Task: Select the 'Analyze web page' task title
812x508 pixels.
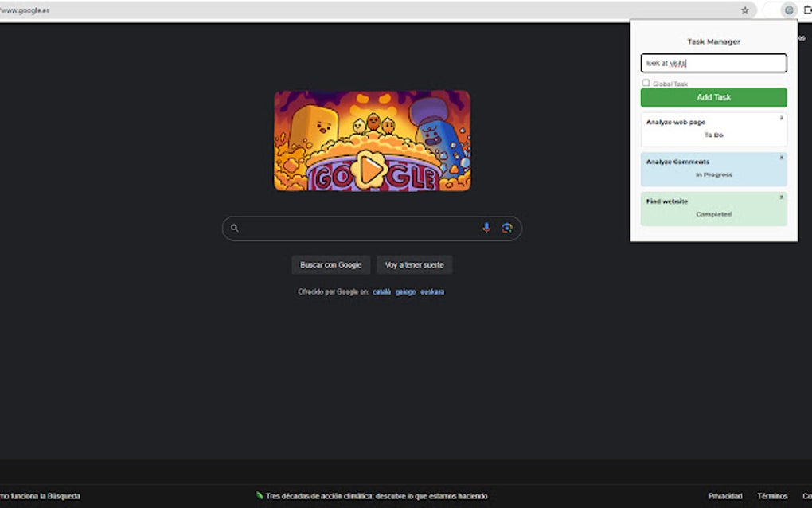Action: point(676,122)
